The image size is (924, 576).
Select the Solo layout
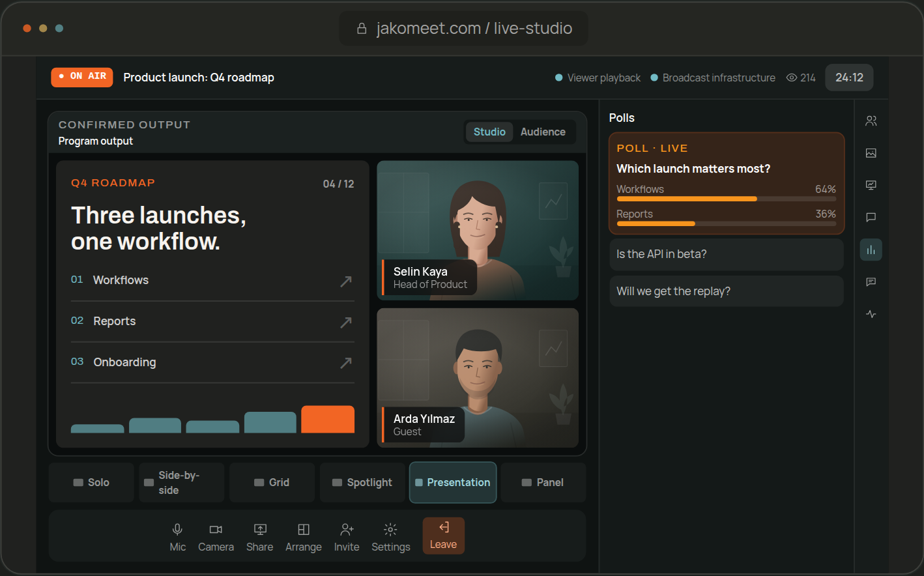click(91, 482)
